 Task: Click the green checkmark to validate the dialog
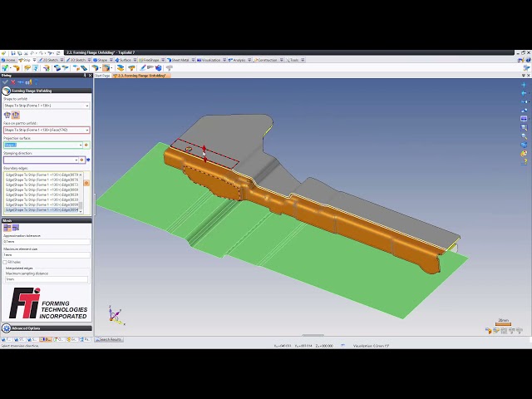pos(5,82)
